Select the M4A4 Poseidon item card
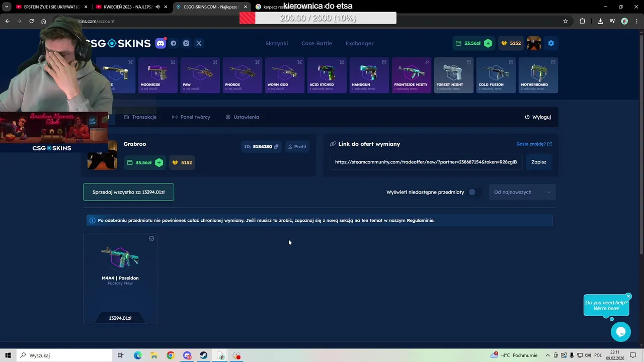 click(120, 279)
